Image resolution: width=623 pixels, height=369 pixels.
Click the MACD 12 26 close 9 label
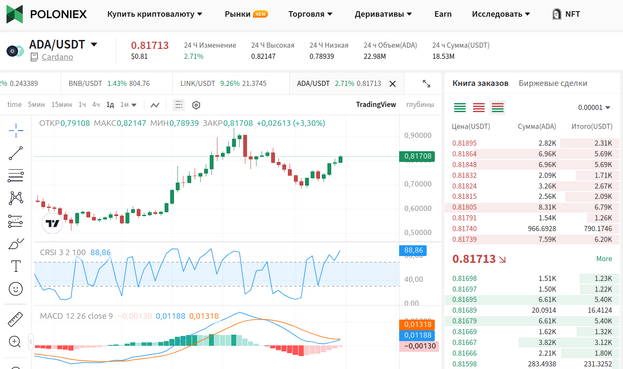pos(76,316)
